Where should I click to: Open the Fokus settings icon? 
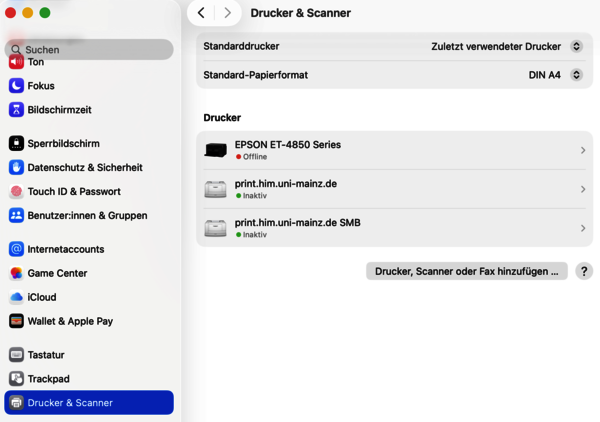16,86
